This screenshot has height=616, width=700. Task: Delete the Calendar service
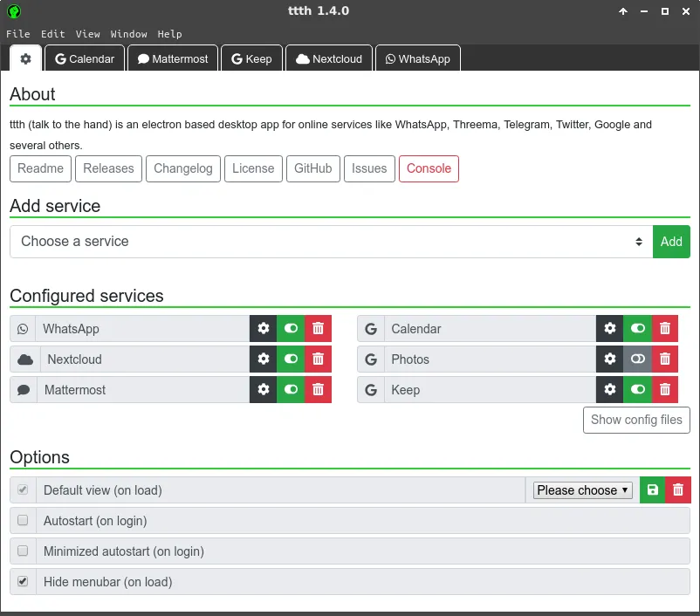[x=665, y=329]
